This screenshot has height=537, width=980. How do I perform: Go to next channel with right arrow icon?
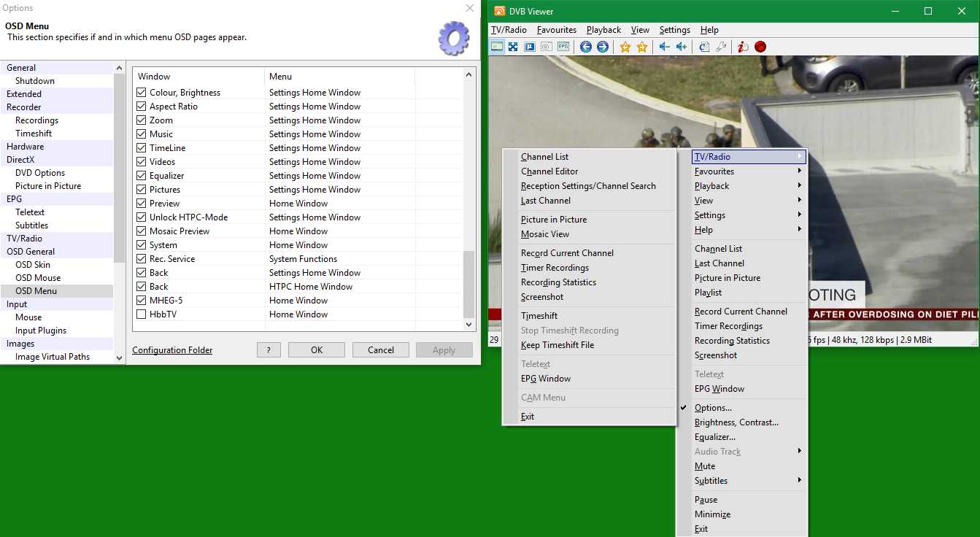(603, 47)
